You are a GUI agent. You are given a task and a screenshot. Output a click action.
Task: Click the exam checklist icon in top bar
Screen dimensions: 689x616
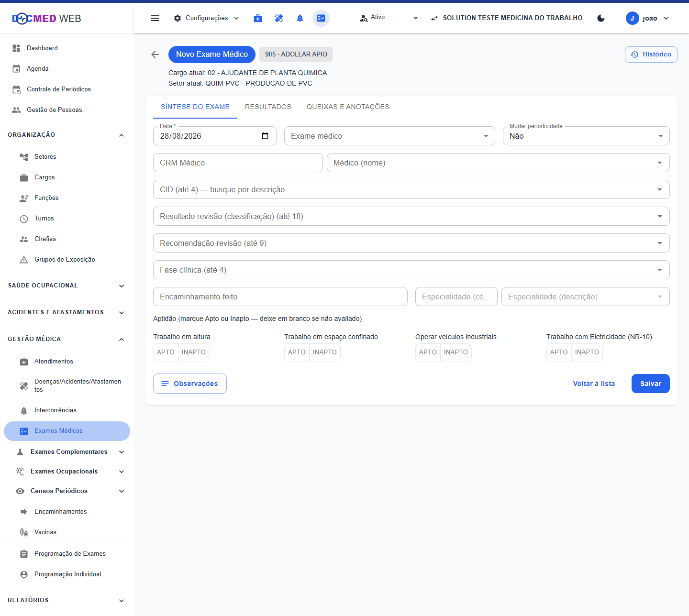click(x=321, y=18)
